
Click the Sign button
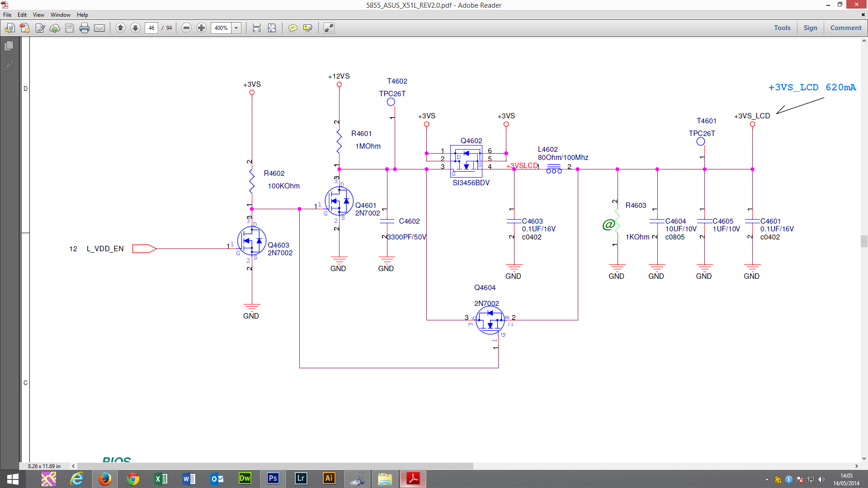pyautogui.click(x=810, y=28)
